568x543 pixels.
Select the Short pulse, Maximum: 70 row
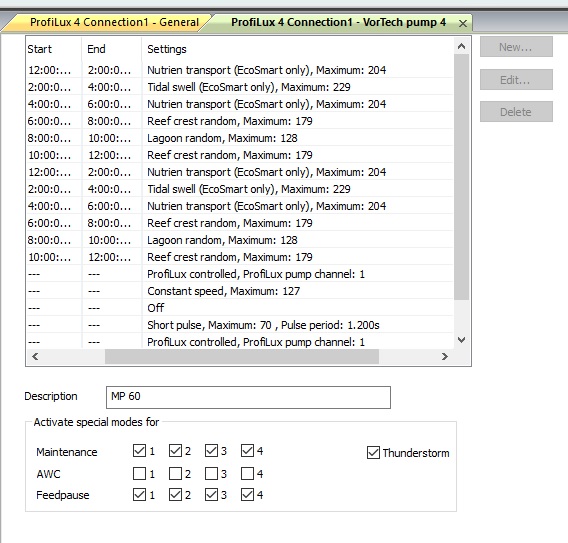(240, 325)
